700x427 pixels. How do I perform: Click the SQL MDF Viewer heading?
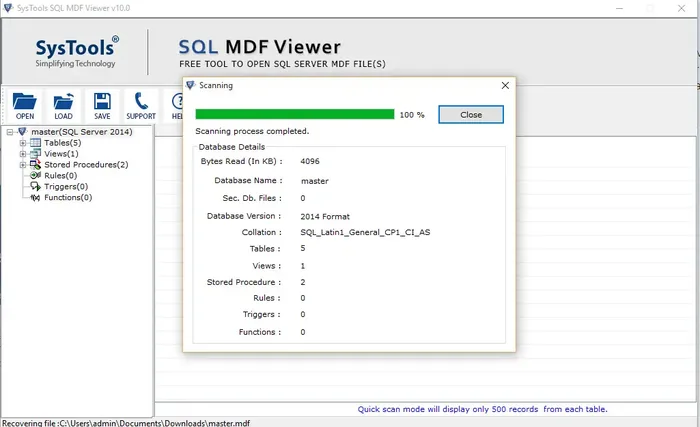(x=259, y=47)
